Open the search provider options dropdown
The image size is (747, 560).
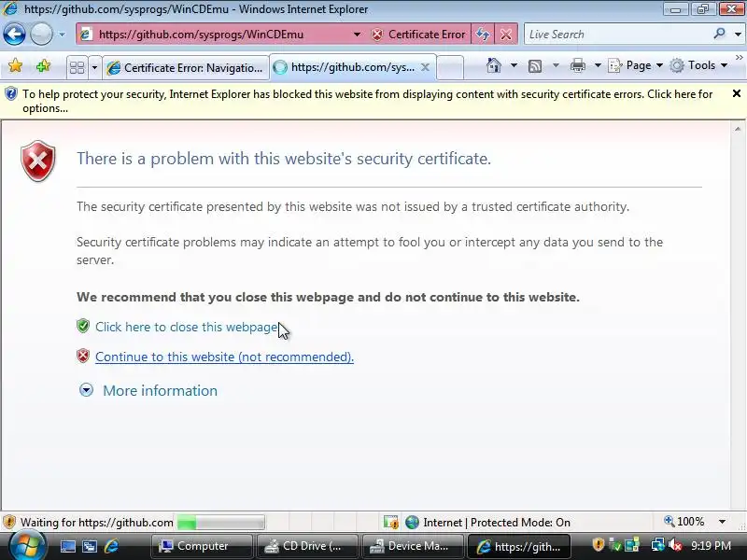click(x=738, y=35)
